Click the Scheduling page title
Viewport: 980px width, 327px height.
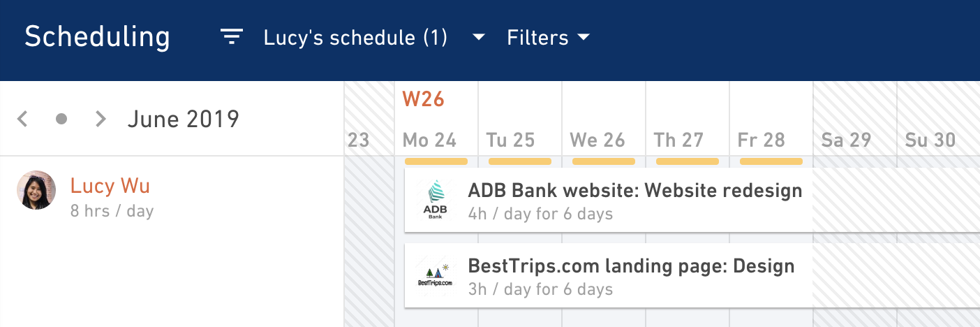(x=97, y=37)
